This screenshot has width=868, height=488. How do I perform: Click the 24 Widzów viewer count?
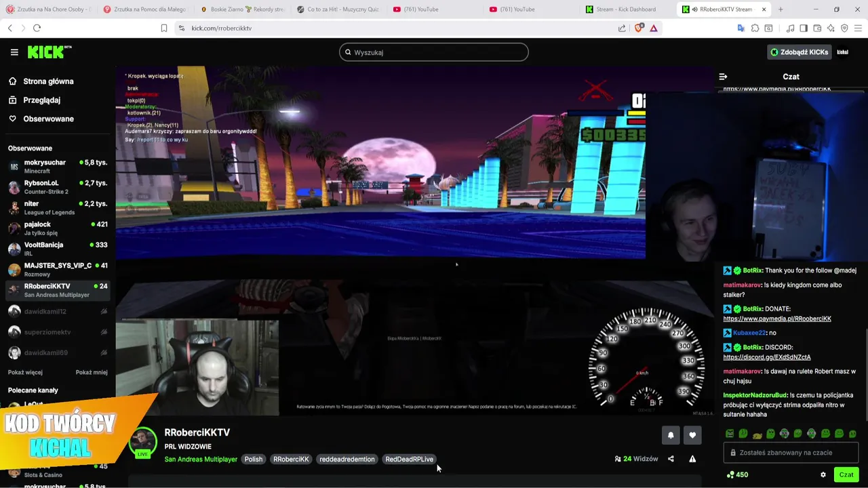point(636,459)
